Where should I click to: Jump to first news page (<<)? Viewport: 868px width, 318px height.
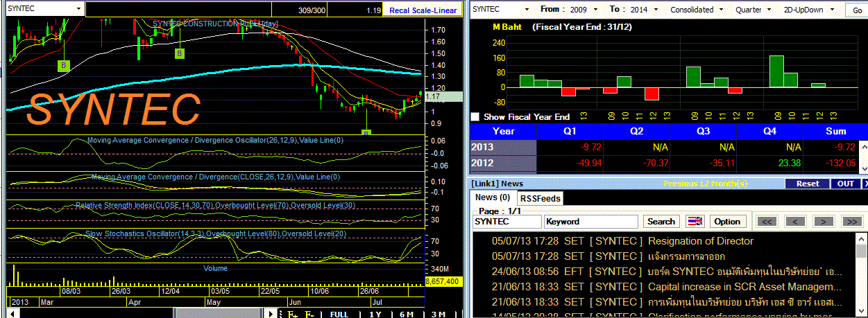[x=766, y=222]
